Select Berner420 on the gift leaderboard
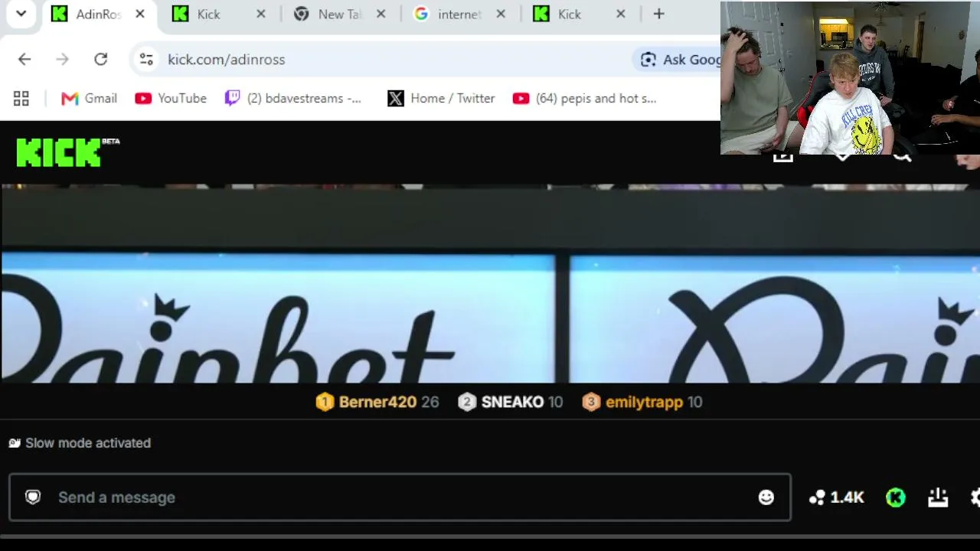This screenshot has height=551, width=980. [377, 402]
